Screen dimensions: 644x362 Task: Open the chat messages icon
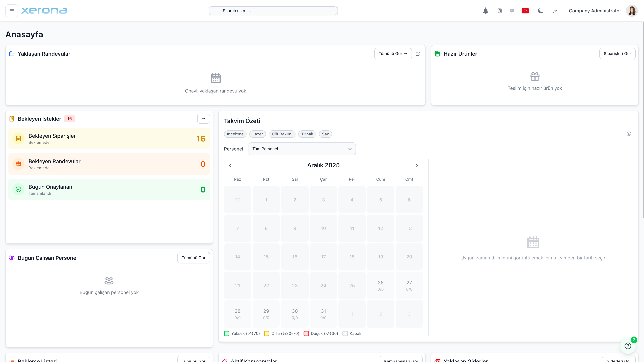[x=512, y=11]
